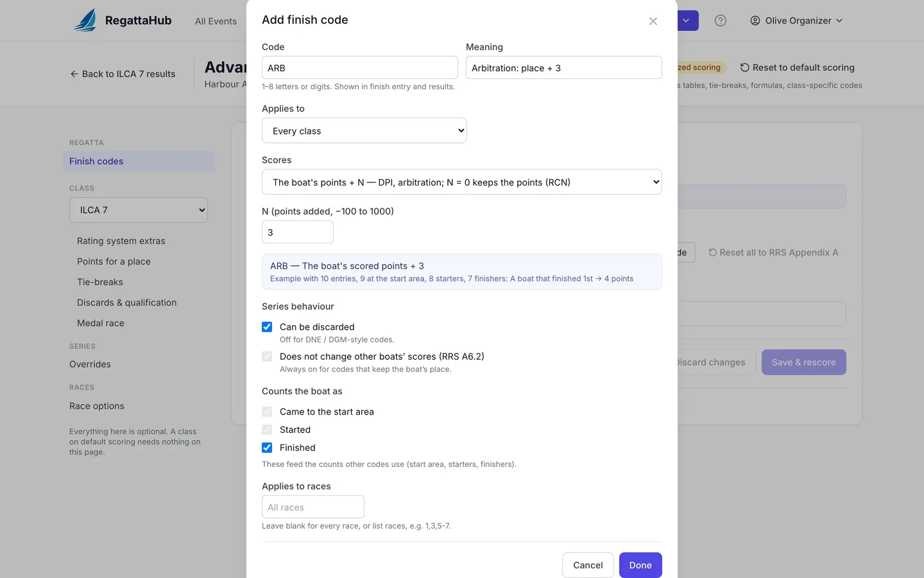Open Tie-breaks in the sidebar
The width and height of the screenshot is (924, 578).
(100, 282)
